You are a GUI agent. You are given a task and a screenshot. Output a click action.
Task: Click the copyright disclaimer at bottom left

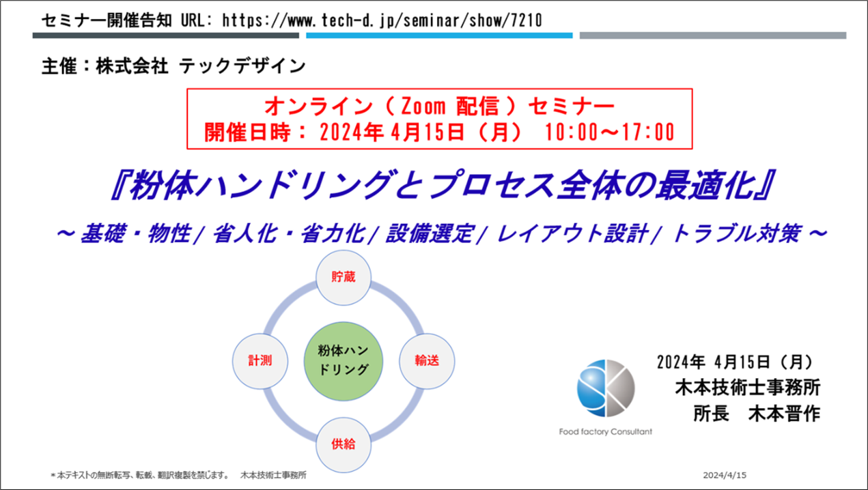[181, 474]
